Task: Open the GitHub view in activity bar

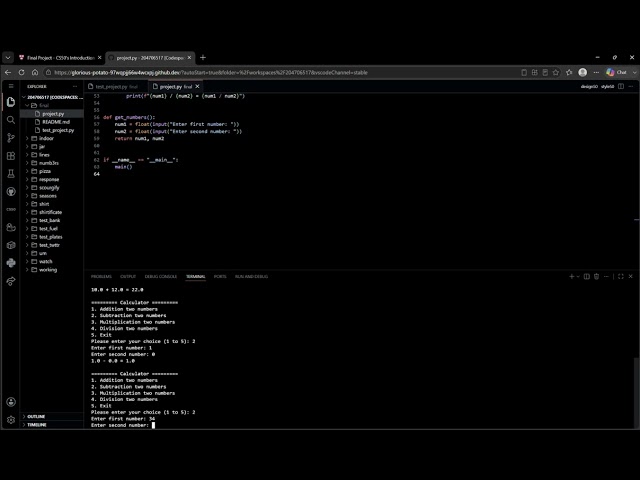Action: [x=11, y=191]
